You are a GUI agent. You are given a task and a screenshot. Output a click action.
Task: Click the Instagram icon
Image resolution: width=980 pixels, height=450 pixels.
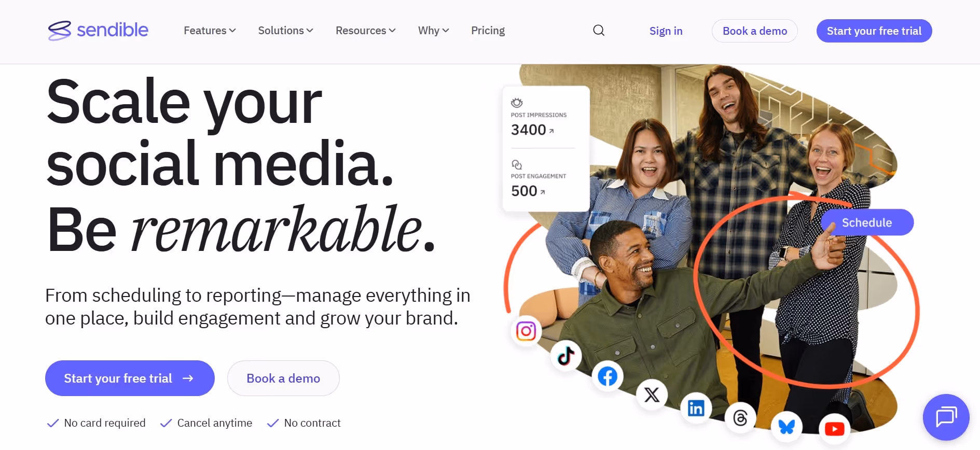[x=526, y=331]
